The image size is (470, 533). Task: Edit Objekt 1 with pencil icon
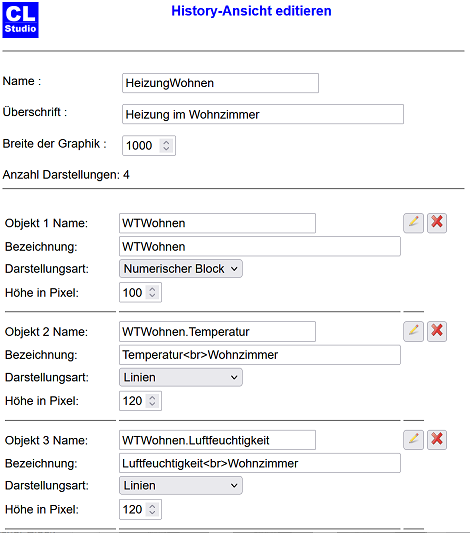pyautogui.click(x=413, y=223)
